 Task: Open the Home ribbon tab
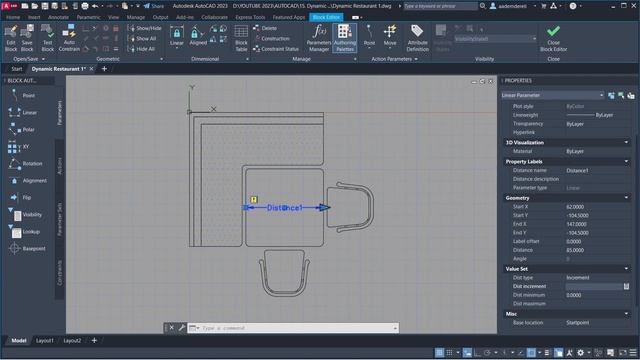(x=13, y=17)
